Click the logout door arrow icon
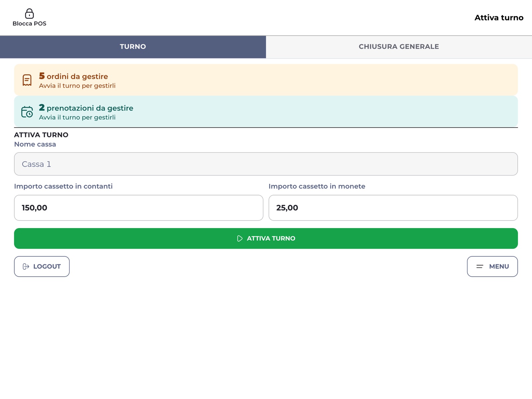The image size is (532, 399). click(26, 266)
